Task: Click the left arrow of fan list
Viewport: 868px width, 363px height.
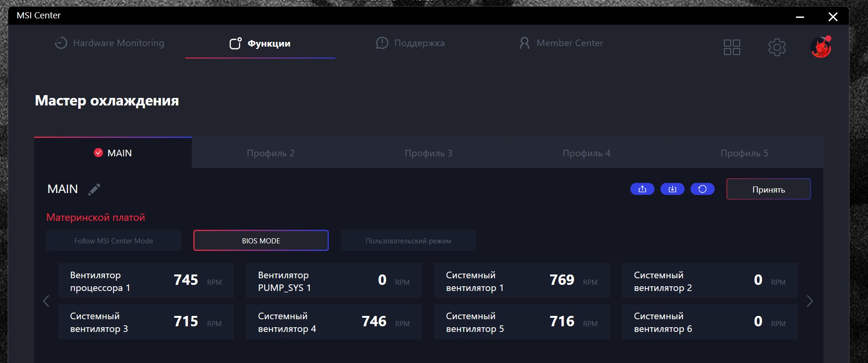Action: pos(46,301)
